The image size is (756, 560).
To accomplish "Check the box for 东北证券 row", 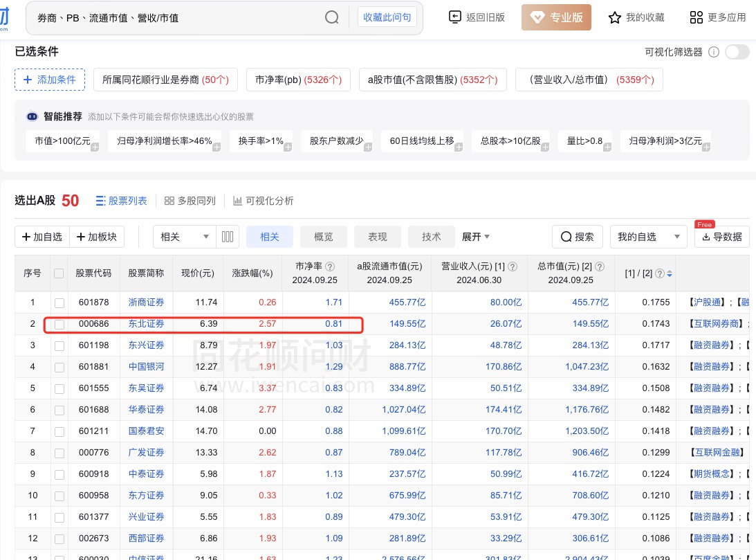I will click(59, 324).
